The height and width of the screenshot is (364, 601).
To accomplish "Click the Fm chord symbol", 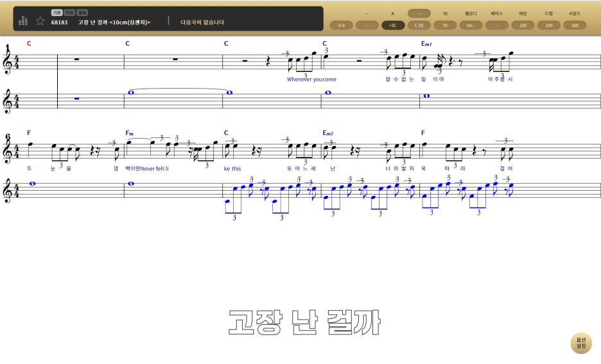I will 130,133.
